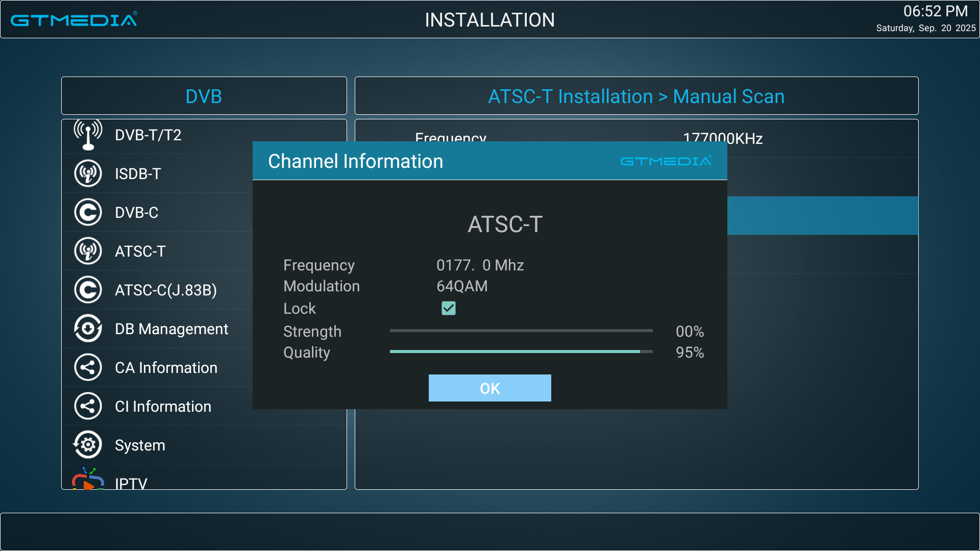Click the Modulation label in dialog
This screenshot has height=551, width=980.
pos(322,286)
